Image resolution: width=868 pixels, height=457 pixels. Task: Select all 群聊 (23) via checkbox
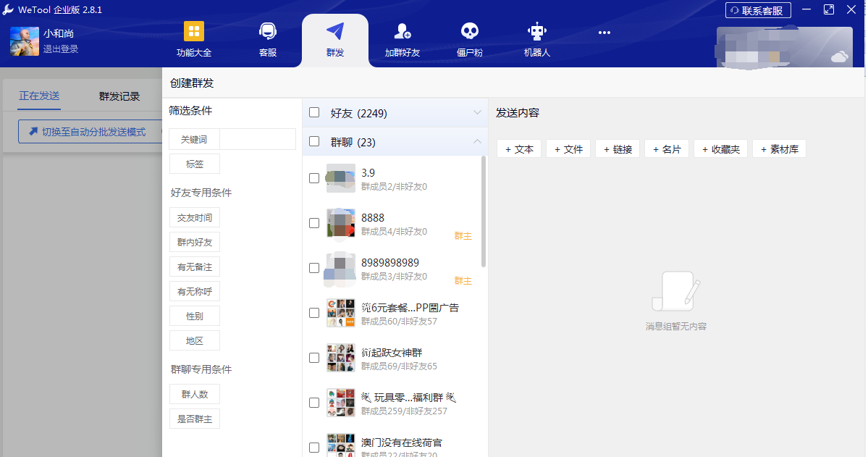tap(313, 142)
